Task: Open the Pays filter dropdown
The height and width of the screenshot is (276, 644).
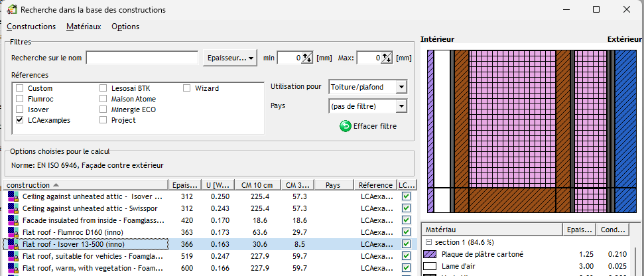Action: pyautogui.click(x=401, y=106)
